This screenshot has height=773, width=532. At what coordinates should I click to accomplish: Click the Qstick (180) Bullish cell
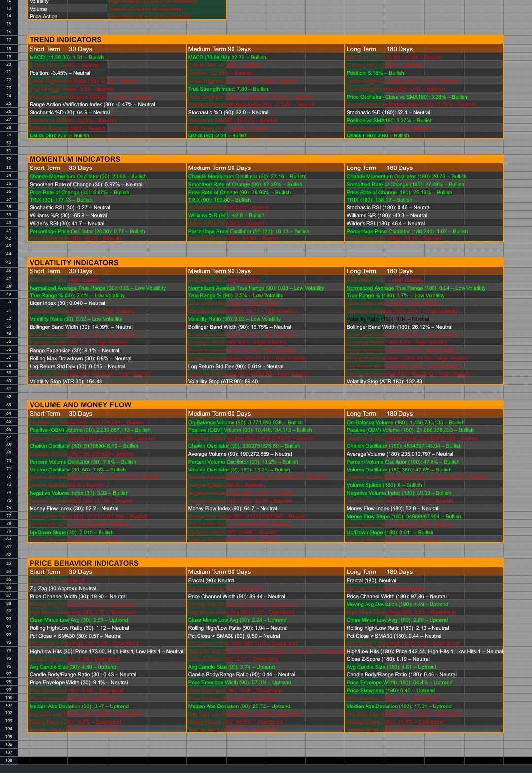(x=377, y=135)
